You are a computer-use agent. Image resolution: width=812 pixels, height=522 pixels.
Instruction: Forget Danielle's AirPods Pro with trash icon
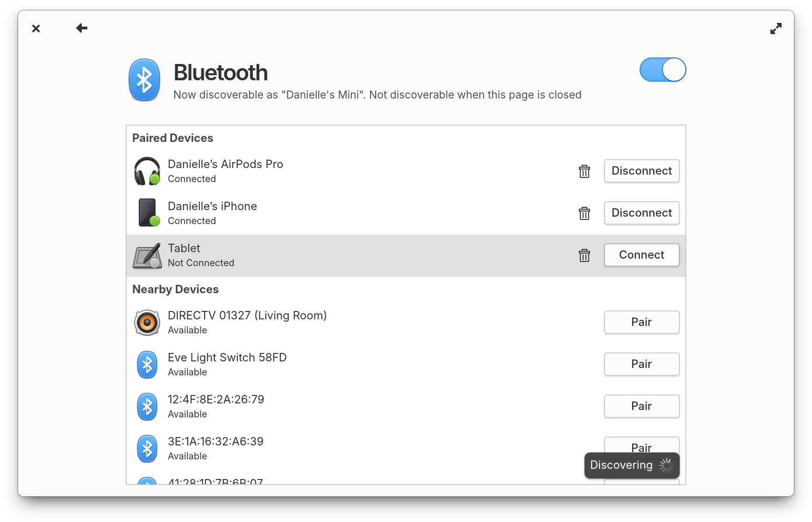584,171
